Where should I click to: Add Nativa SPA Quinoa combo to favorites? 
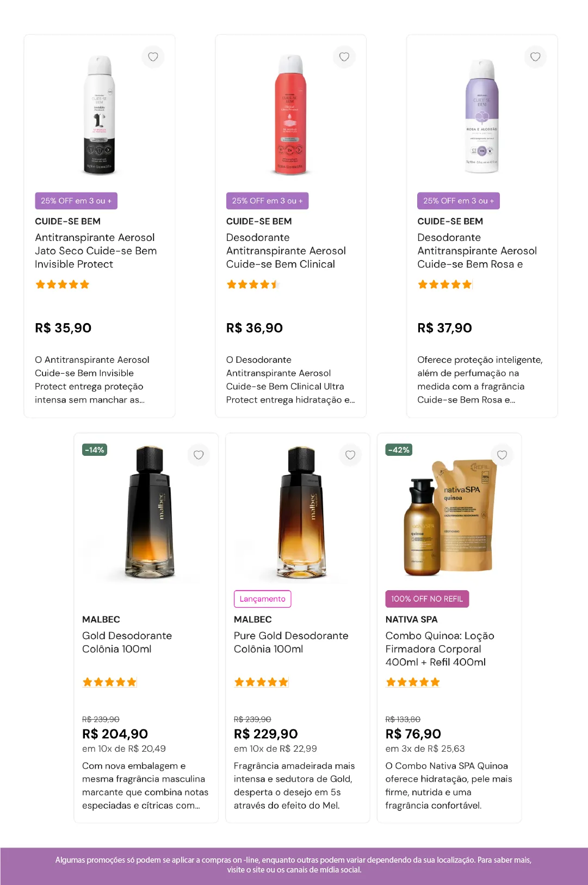pos(502,455)
